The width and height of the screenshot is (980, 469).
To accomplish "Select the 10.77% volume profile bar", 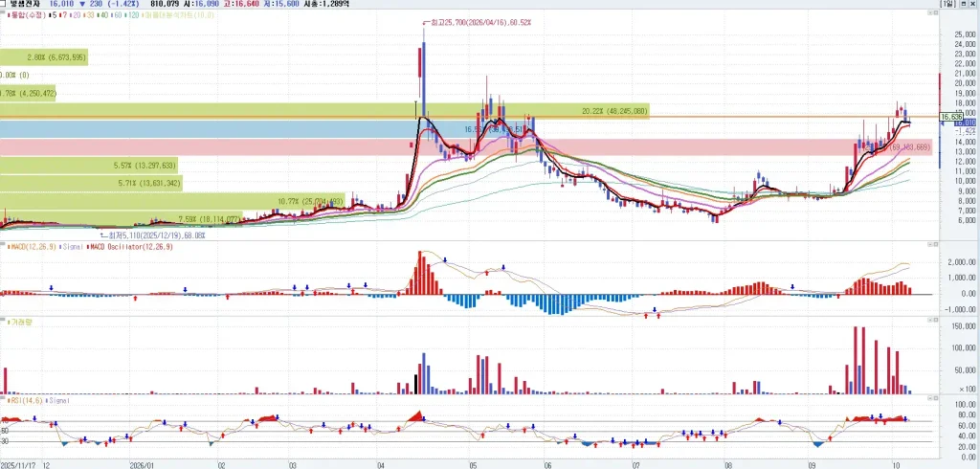I will pyautogui.click(x=172, y=201).
